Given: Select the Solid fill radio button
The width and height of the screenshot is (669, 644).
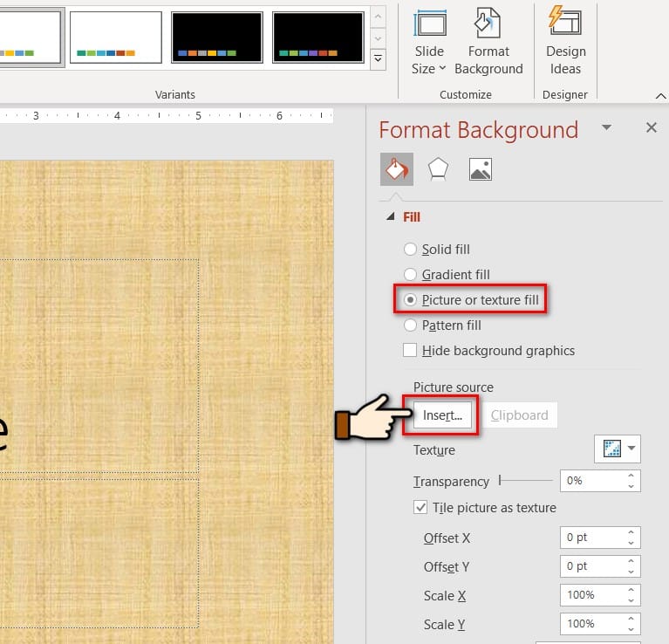Looking at the screenshot, I should 411,250.
